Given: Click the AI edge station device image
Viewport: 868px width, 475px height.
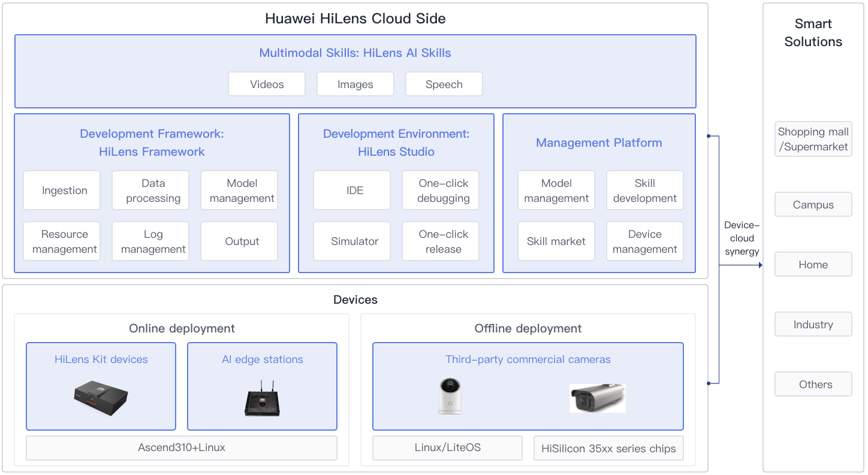Looking at the screenshot, I should (263, 398).
